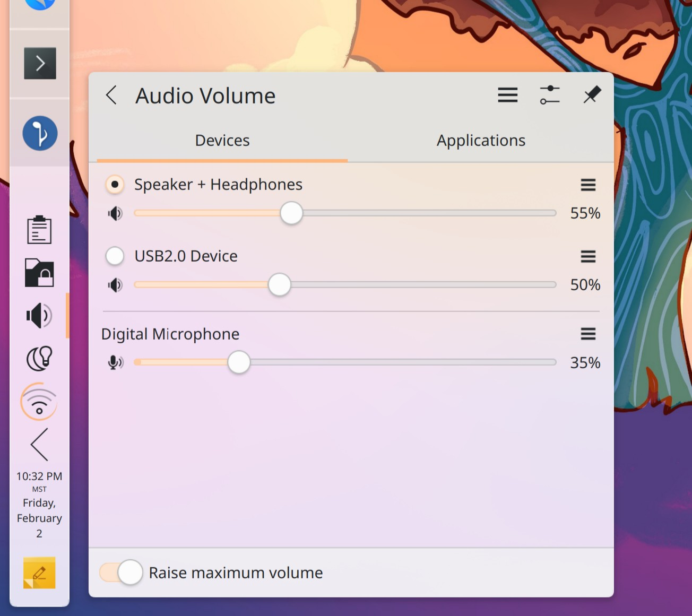Screen dimensions: 692x616
Task: Open Digital Microphone options menu
Action: click(x=588, y=334)
